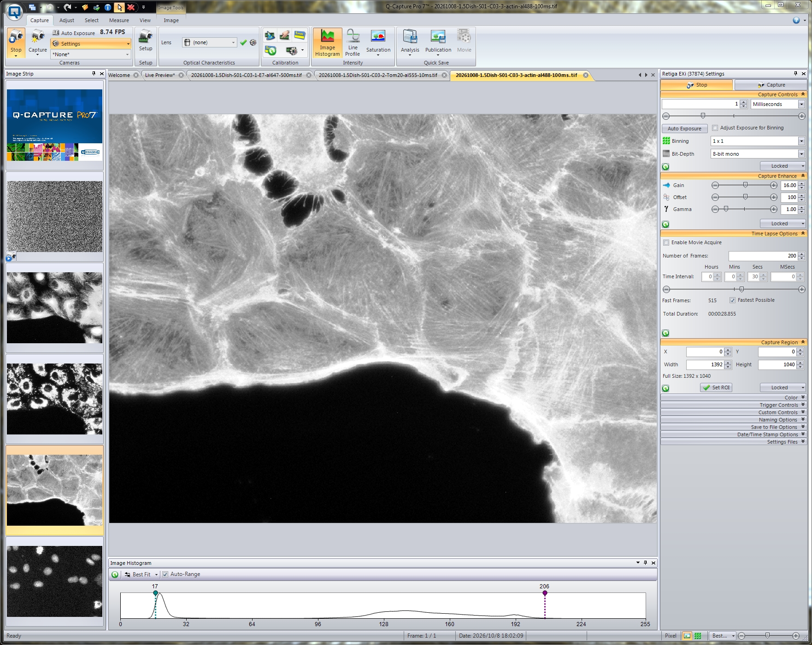Image resolution: width=812 pixels, height=645 pixels.
Task: Switch to the Tom20-al555-10ms.tif tab
Action: (x=378, y=75)
